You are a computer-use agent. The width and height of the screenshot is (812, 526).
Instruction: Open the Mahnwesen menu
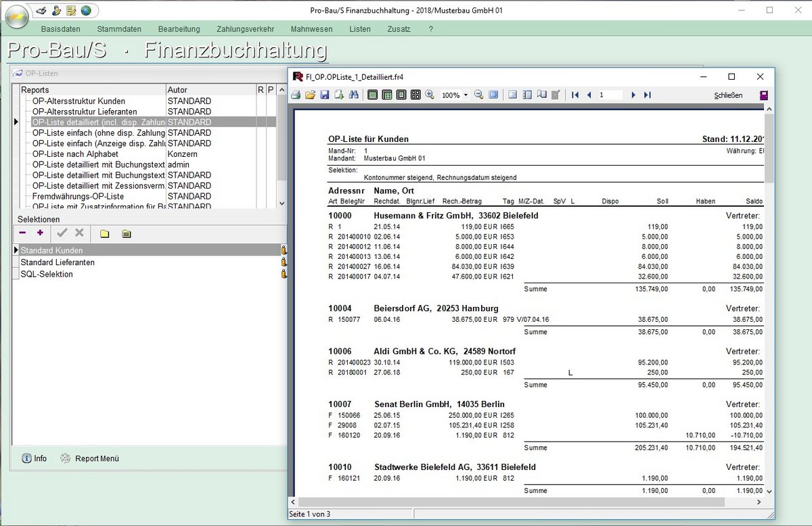311,29
